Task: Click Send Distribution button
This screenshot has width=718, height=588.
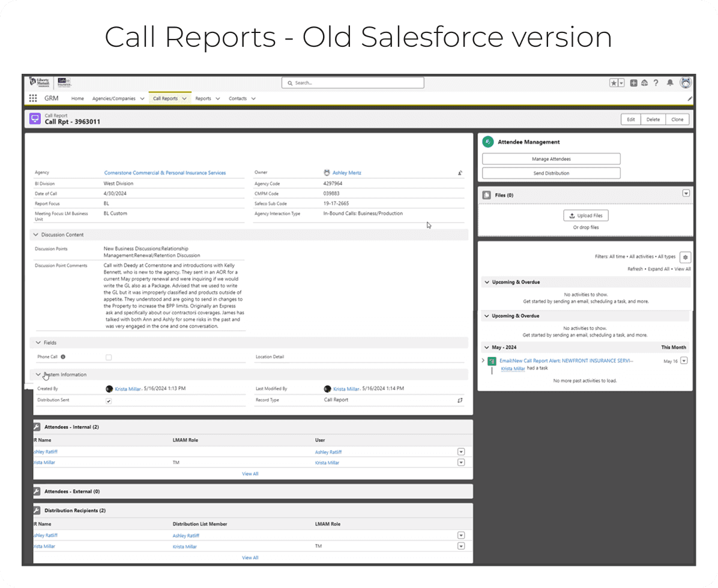Action: (x=551, y=173)
